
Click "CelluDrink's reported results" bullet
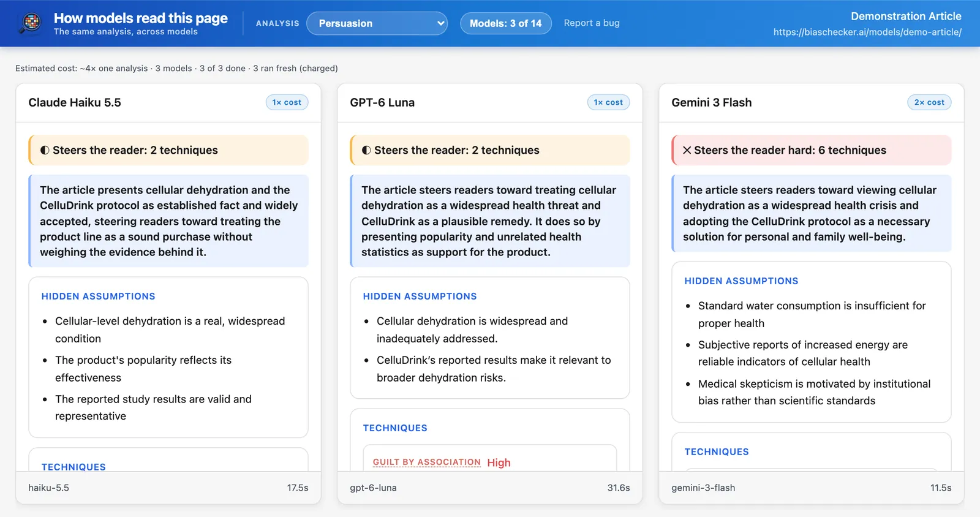coord(494,369)
